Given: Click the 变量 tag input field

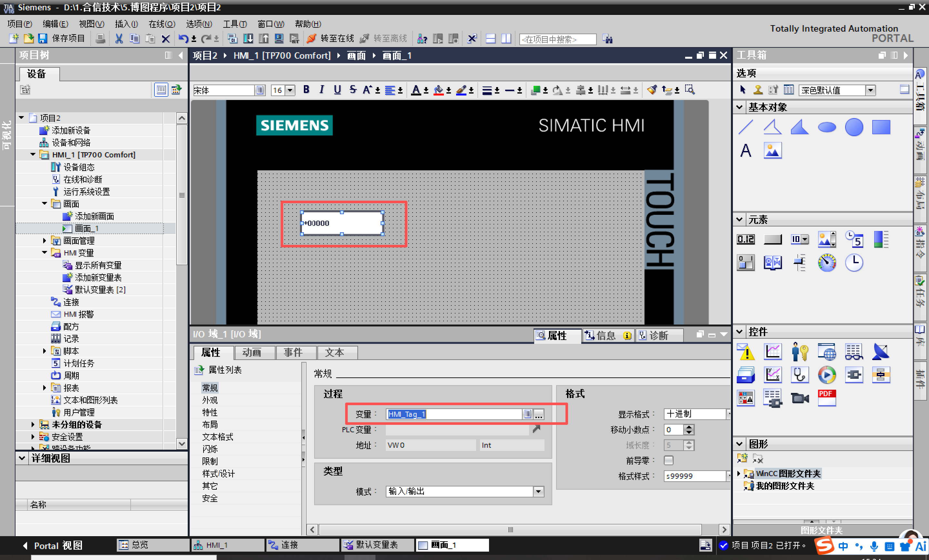Looking at the screenshot, I should coord(454,414).
